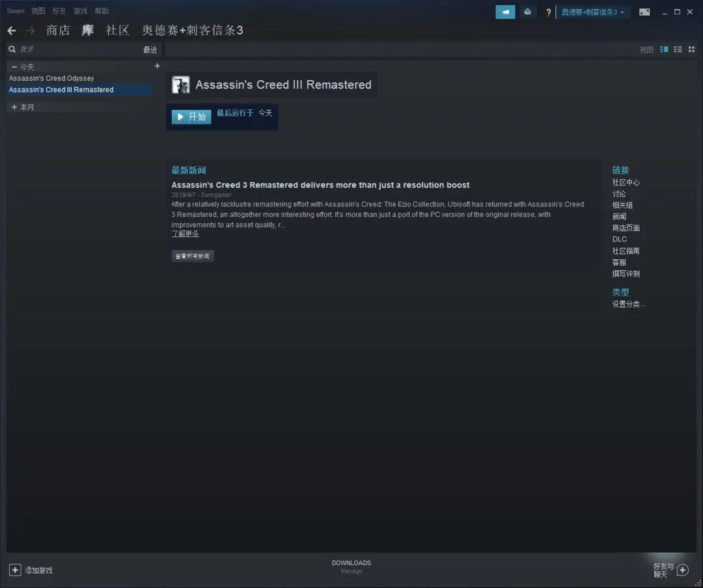This screenshot has height=588, width=703.
Task: Collapse the 今天 category
Action: tap(14, 67)
